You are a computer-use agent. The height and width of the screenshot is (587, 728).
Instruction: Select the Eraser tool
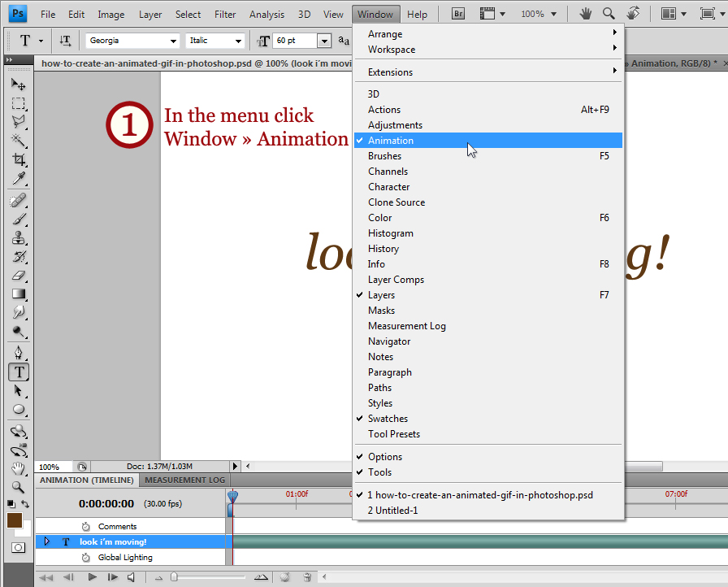(18, 276)
